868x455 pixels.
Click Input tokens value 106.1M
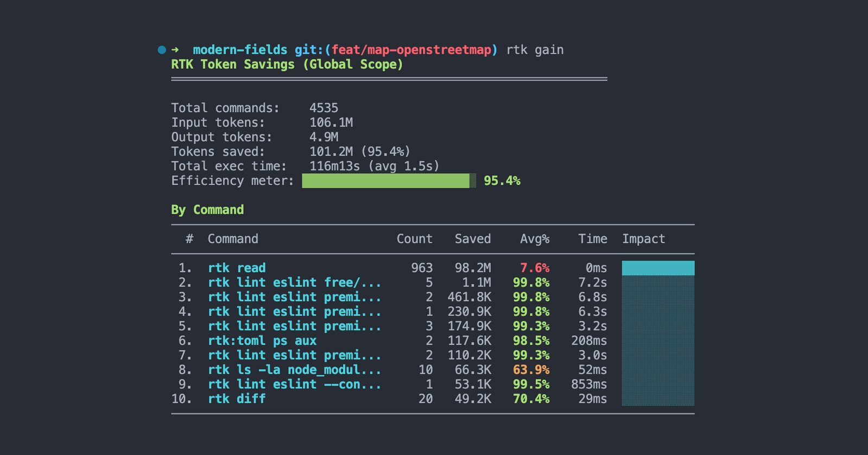(331, 123)
